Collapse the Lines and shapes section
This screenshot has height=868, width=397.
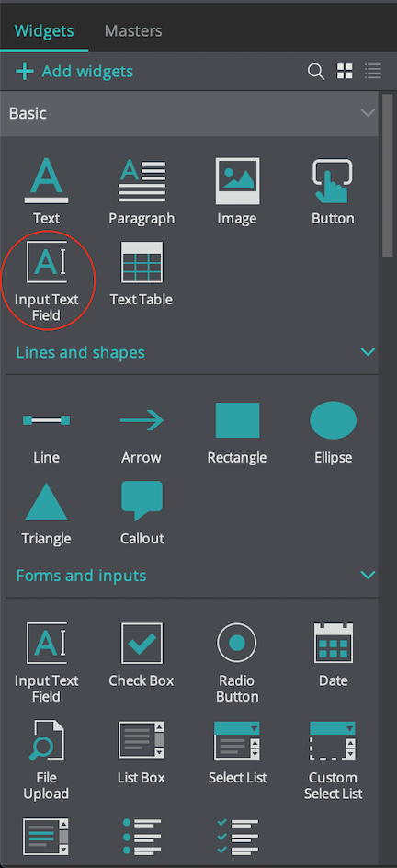coord(368,352)
